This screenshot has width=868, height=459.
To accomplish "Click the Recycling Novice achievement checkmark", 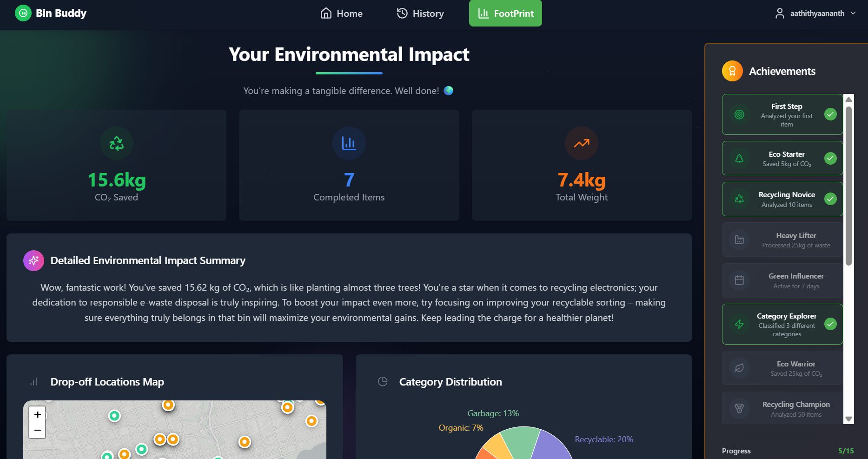I will (x=830, y=199).
